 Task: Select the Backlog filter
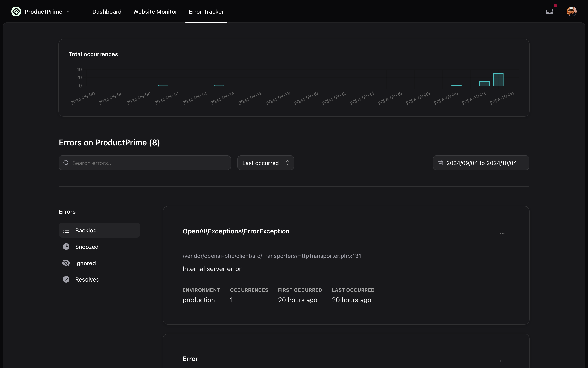[x=99, y=230]
